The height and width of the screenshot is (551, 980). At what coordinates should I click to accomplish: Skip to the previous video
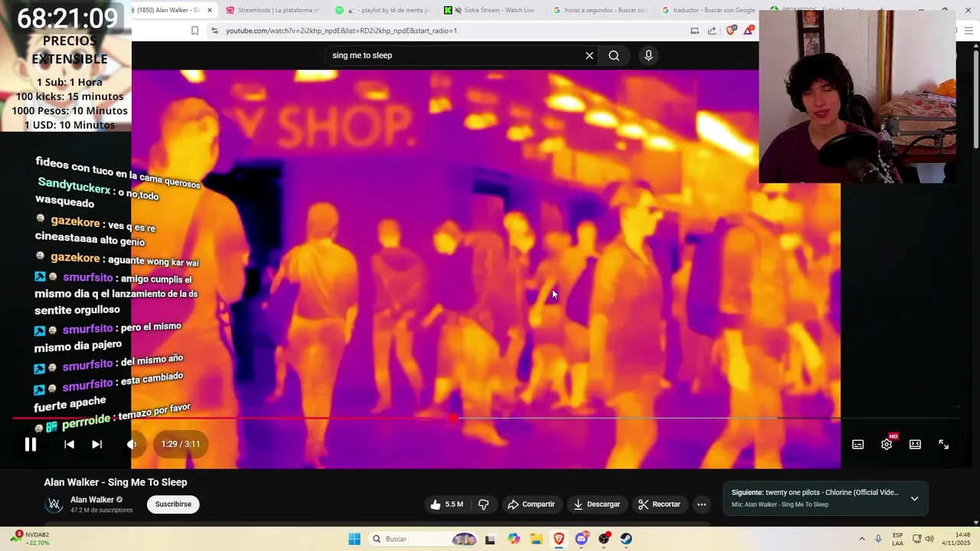[x=69, y=444]
